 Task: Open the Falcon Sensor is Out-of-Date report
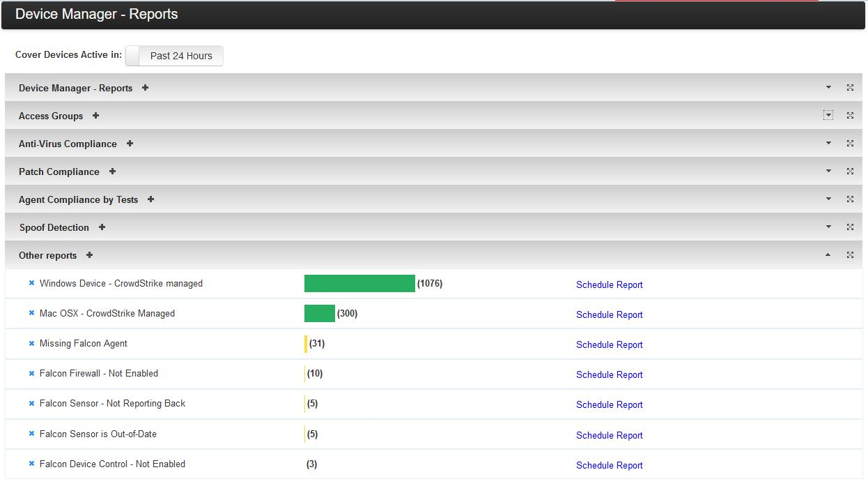[x=98, y=434]
